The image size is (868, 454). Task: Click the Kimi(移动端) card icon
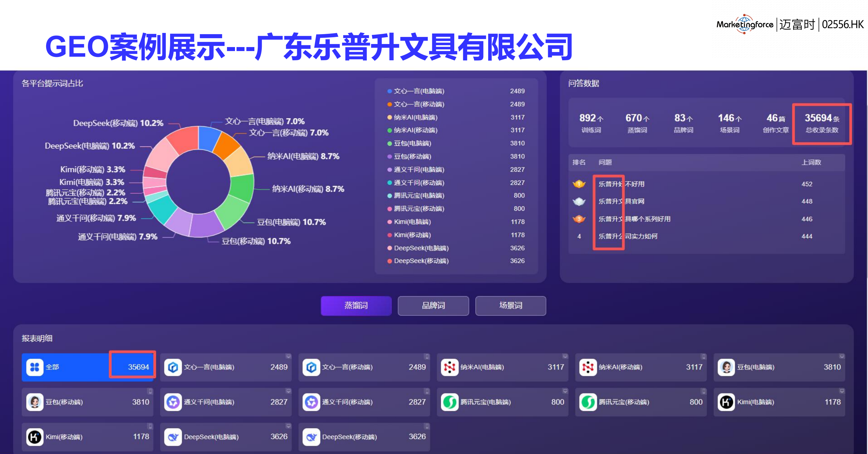[35, 437]
